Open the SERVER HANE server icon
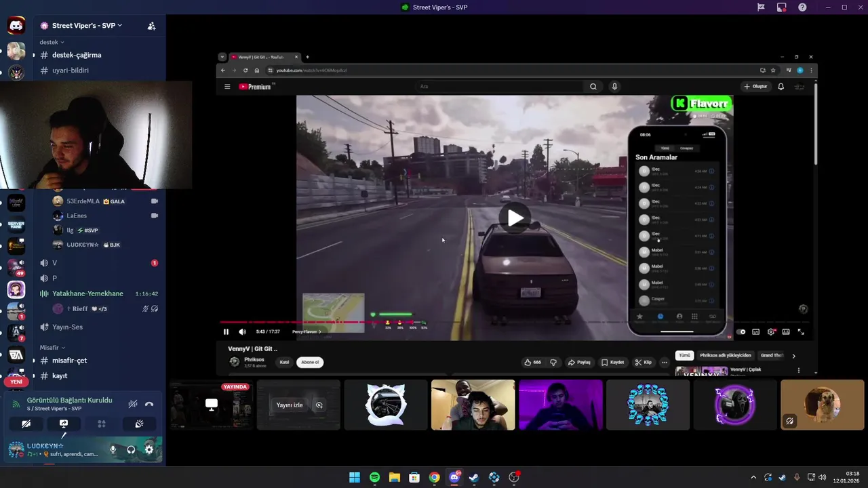 click(16, 224)
